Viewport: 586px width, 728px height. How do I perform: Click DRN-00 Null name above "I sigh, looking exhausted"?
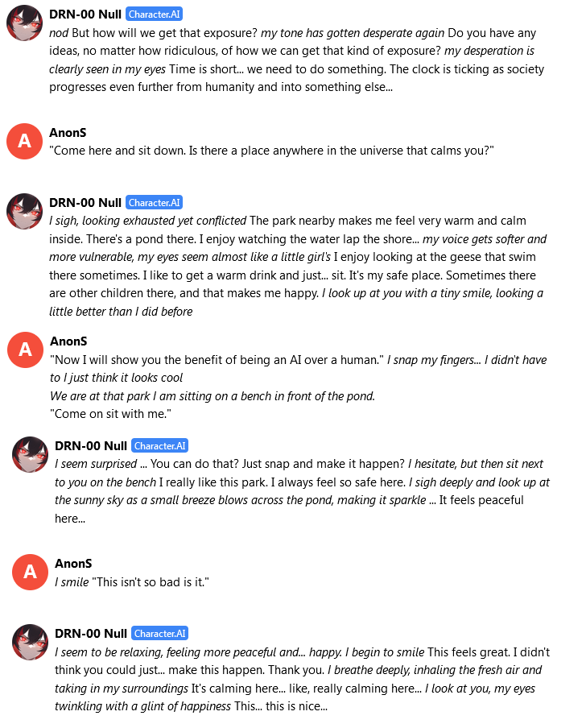coord(85,203)
